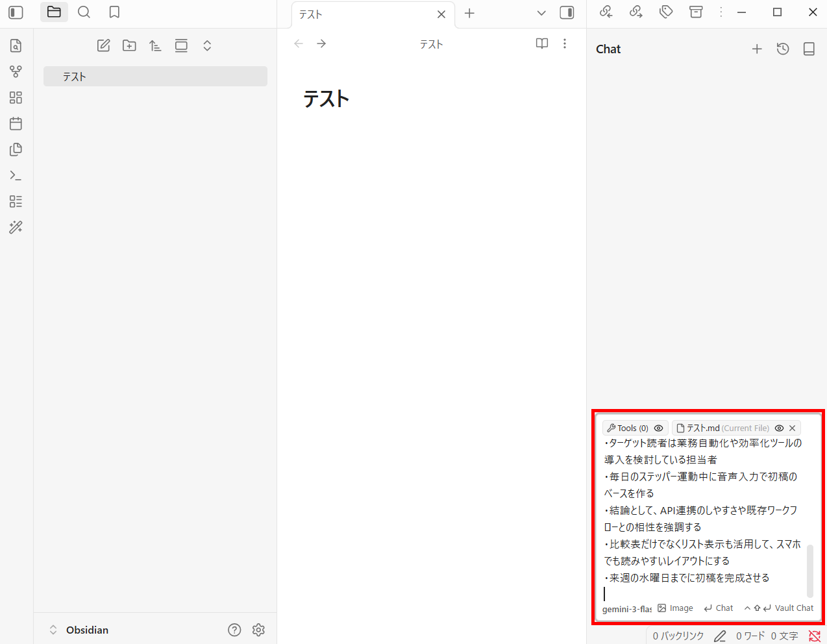Open quick switcher from ribbon
The height and width of the screenshot is (644, 827).
16,45
